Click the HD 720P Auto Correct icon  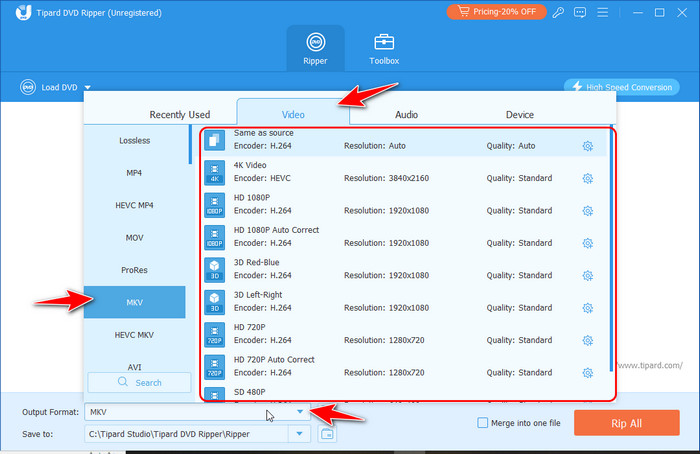[x=214, y=367]
